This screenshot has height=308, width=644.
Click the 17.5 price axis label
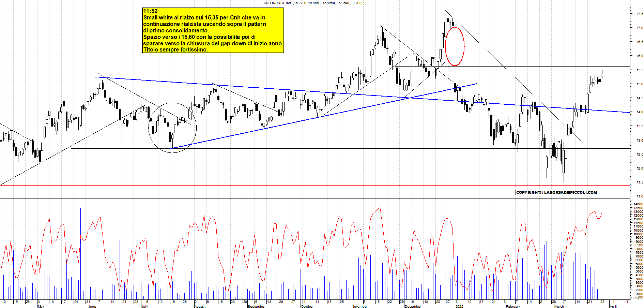click(640, 14)
